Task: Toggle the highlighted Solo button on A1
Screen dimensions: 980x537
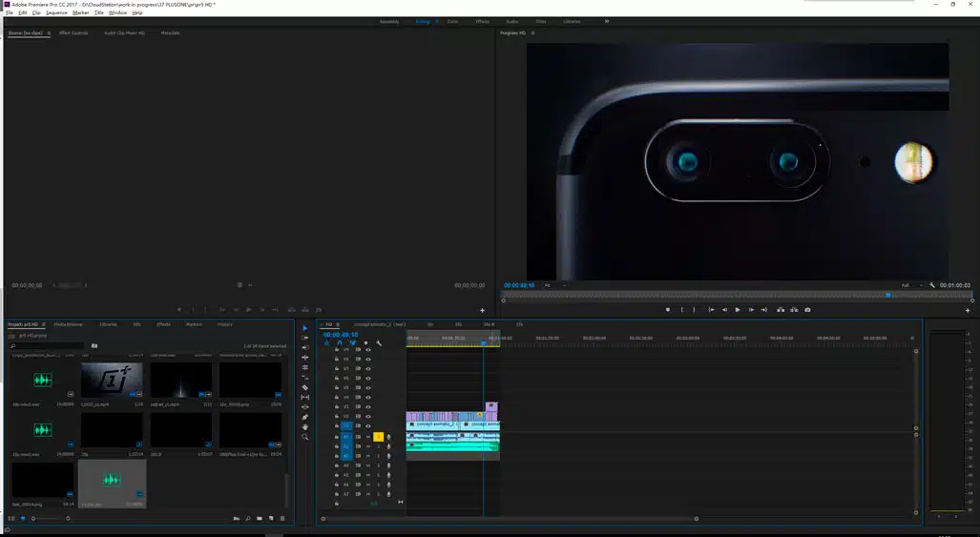Action: pos(378,437)
